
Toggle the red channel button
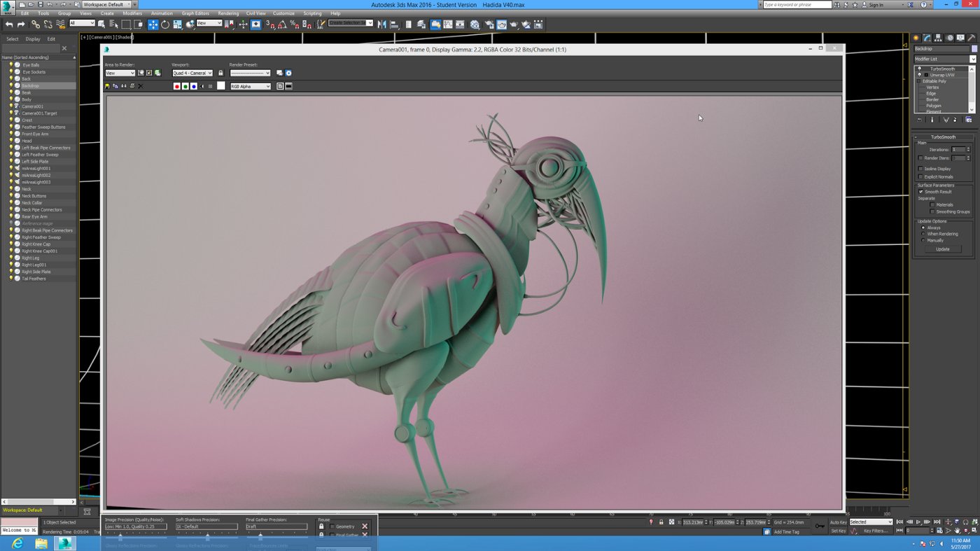click(x=177, y=86)
